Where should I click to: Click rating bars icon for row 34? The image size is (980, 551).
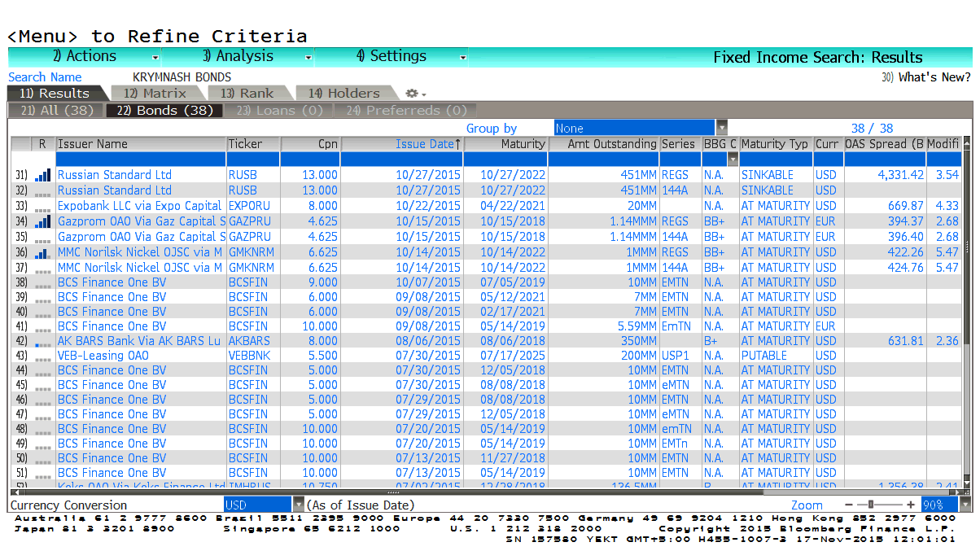42,221
